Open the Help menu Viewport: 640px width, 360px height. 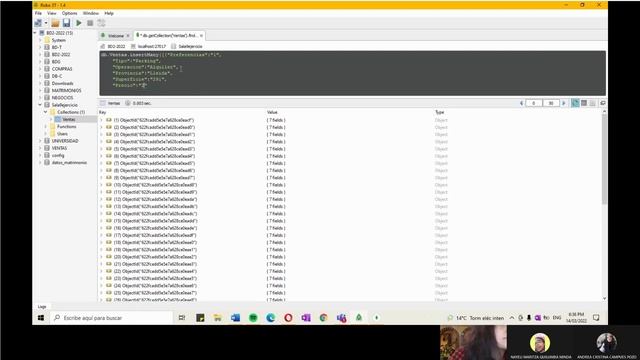109,13
